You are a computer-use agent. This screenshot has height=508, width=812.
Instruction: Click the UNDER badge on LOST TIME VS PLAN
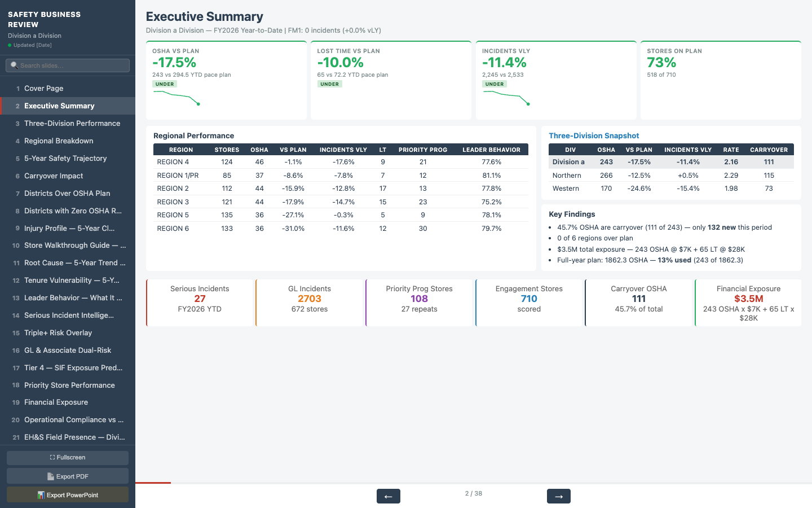(x=329, y=84)
